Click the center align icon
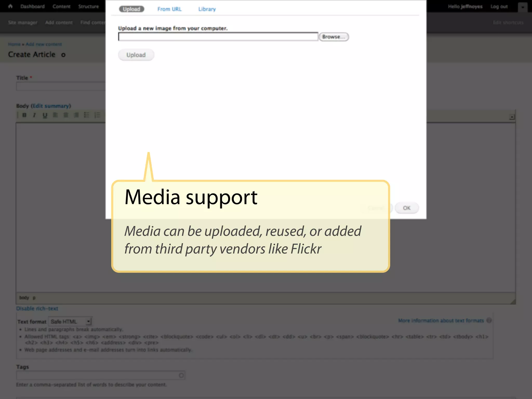 [x=66, y=115]
